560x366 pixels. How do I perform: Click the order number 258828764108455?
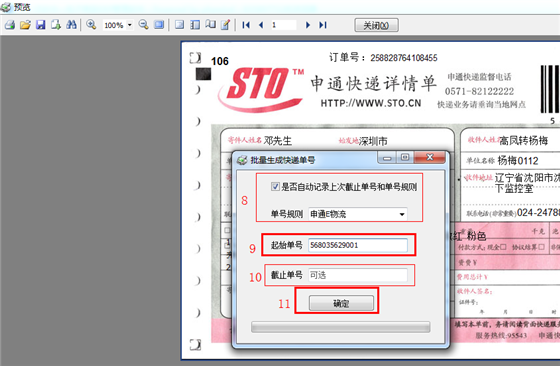404,58
